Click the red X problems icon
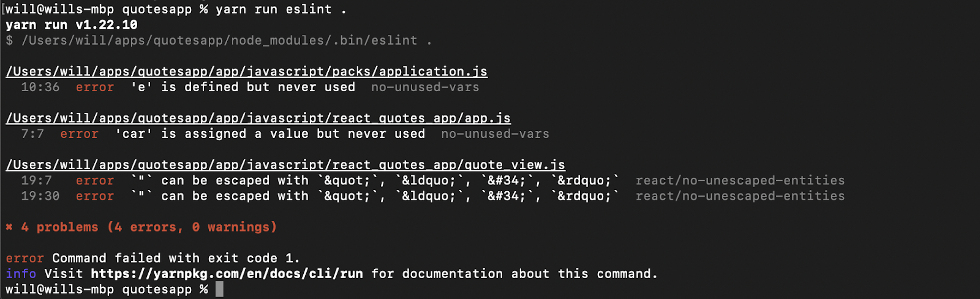The height and width of the screenshot is (299, 980). [9, 227]
